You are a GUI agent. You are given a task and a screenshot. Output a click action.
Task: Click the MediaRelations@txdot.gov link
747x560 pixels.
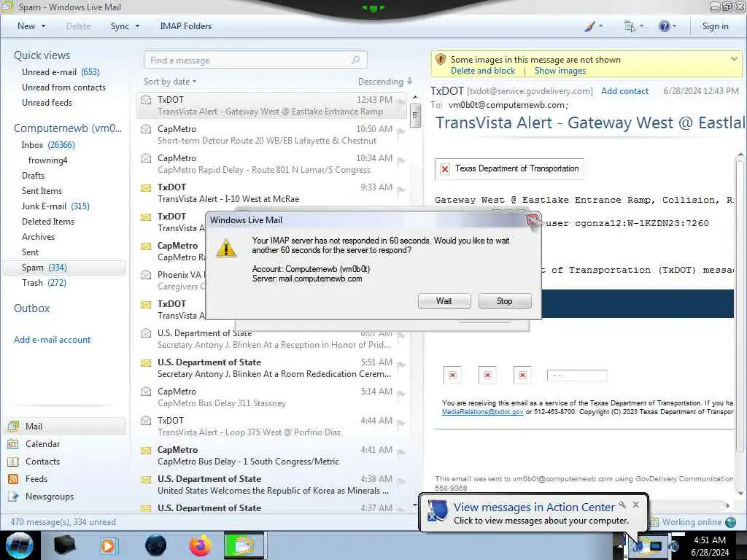482,412
